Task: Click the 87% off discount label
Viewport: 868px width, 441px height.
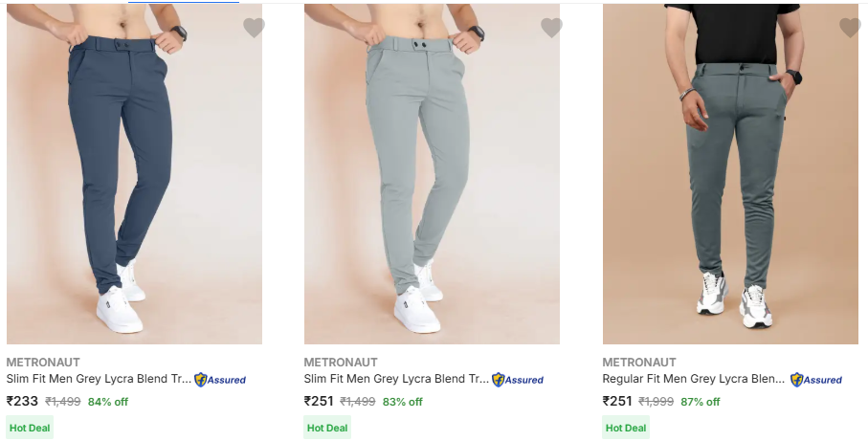Action: pos(701,402)
